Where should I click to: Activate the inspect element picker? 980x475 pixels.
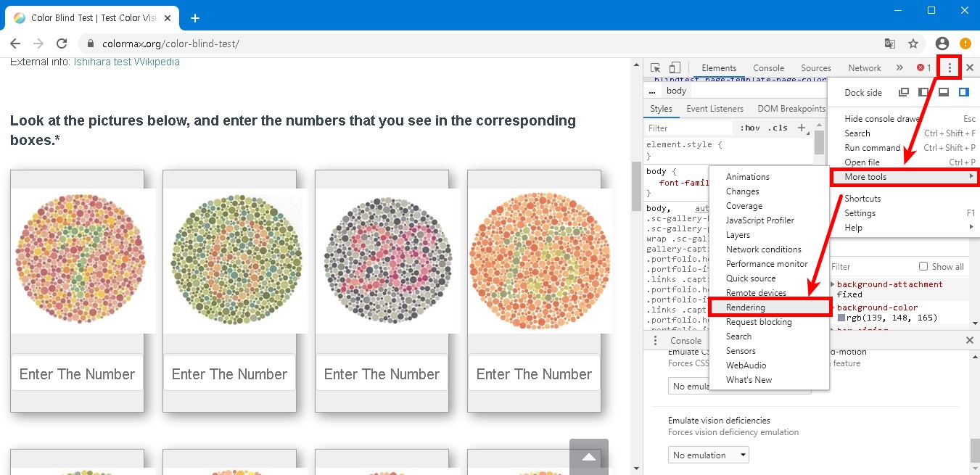click(x=655, y=67)
